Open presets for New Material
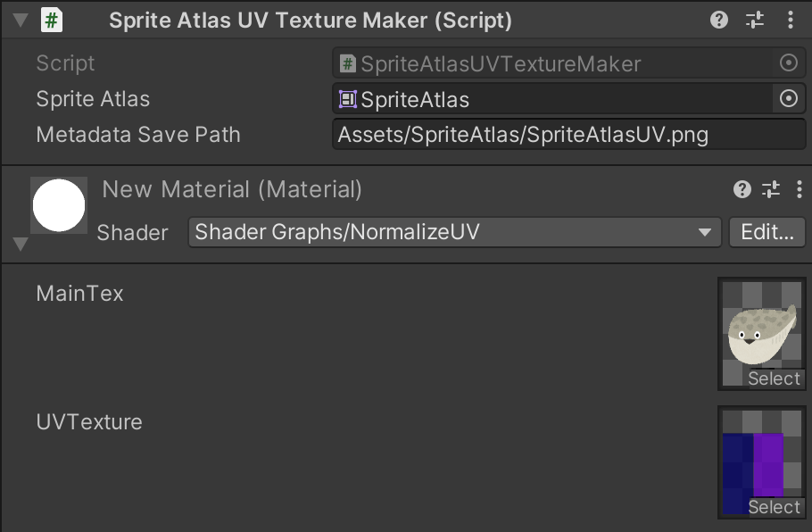The width and height of the screenshot is (812, 532). 771,189
